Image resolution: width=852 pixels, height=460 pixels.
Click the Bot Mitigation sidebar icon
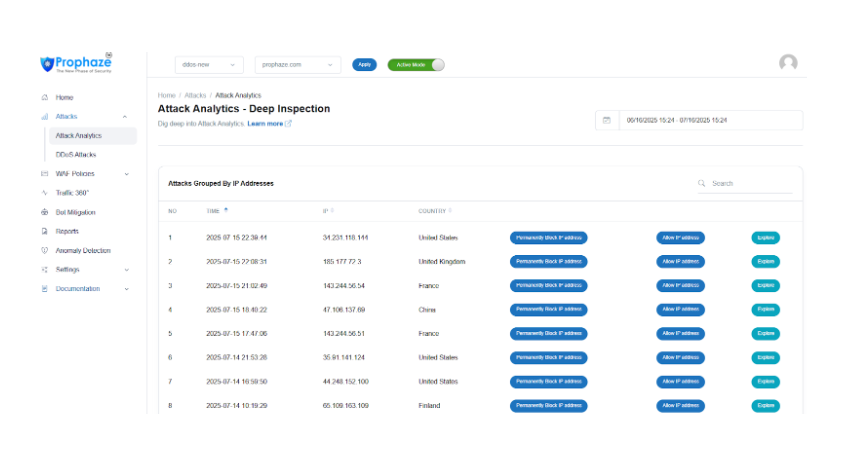(45, 212)
